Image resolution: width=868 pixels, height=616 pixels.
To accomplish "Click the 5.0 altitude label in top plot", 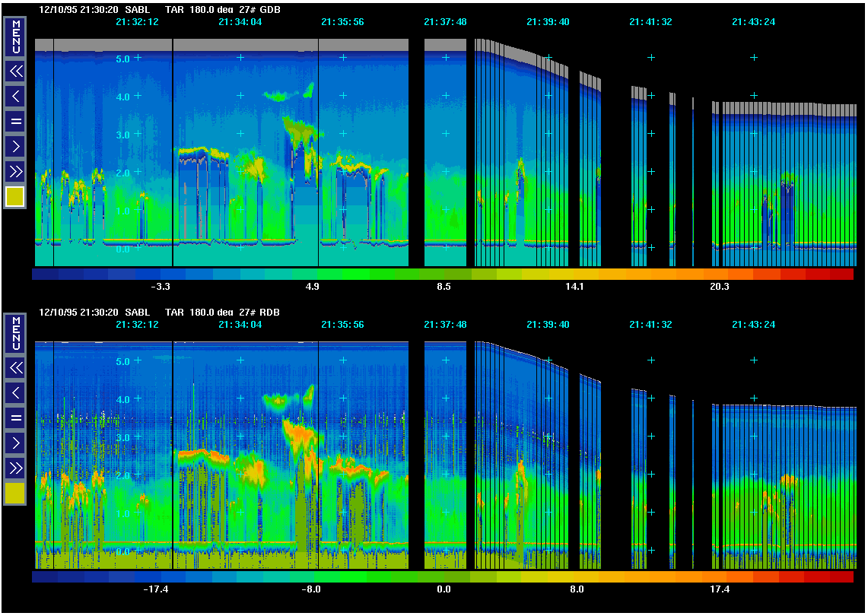I will tap(122, 58).
